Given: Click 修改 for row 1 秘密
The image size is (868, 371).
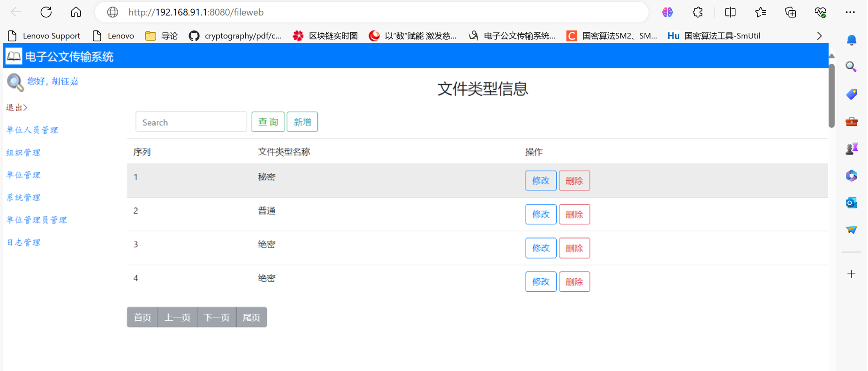Looking at the screenshot, I should point(541,180).
